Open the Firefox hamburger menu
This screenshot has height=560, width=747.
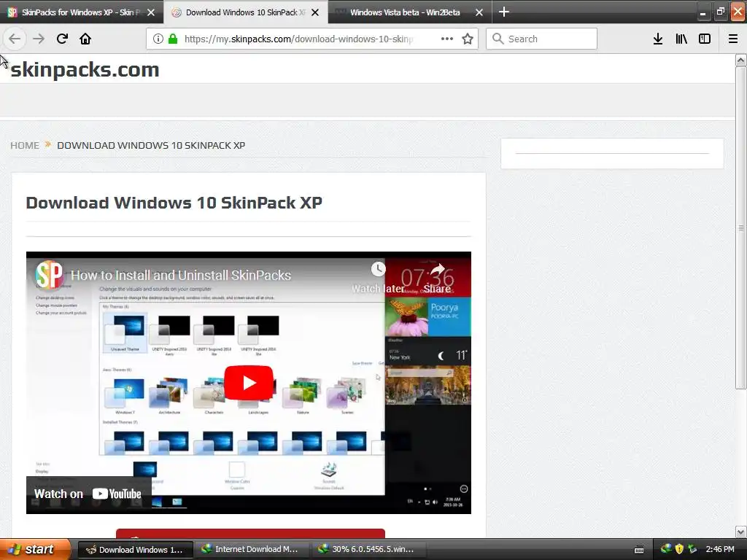click(733, 39)
